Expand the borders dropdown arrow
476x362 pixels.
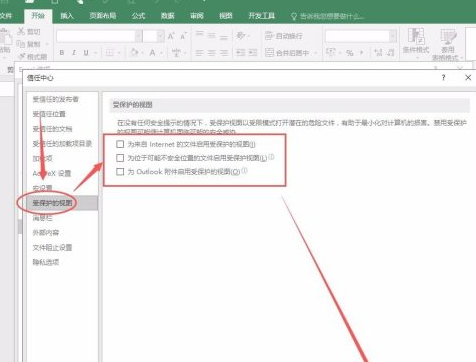[x=119, y=53]
